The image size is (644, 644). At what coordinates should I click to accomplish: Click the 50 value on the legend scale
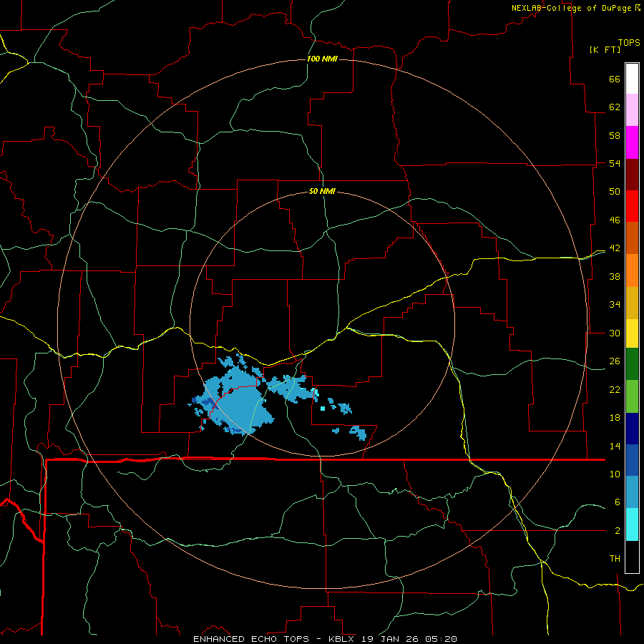(615, 192)
